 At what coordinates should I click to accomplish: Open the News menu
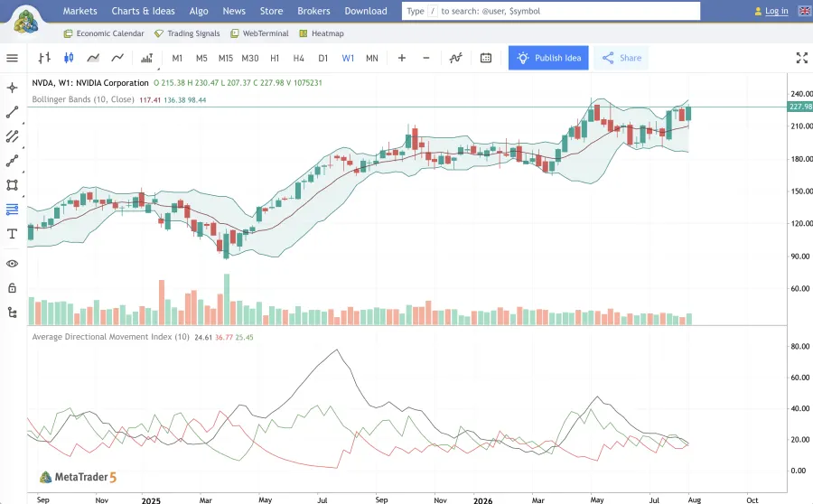[x=234, y=11]
